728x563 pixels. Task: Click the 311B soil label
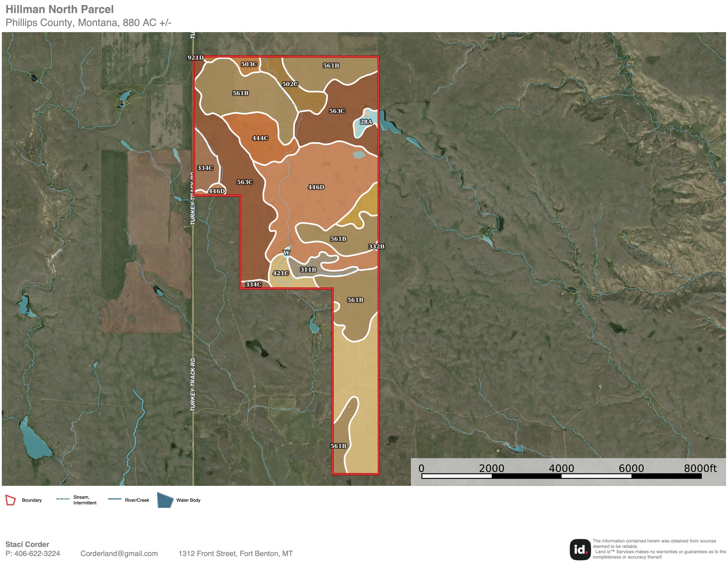[x=308, y=269]
